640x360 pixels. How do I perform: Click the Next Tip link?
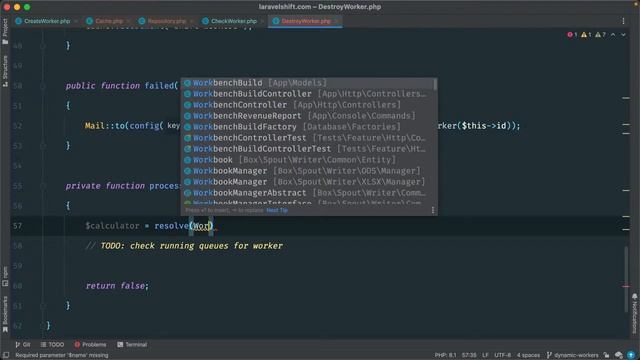[x=277, y=210]
